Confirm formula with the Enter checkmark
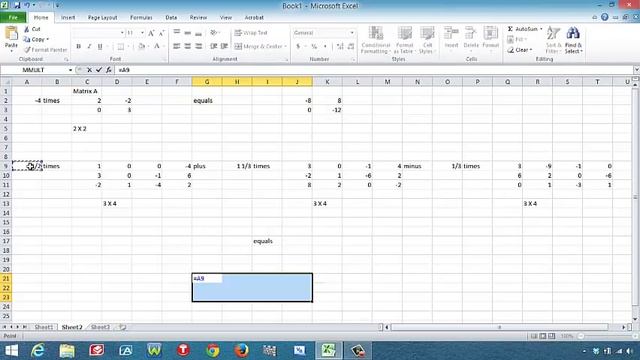 pos(99,70)
